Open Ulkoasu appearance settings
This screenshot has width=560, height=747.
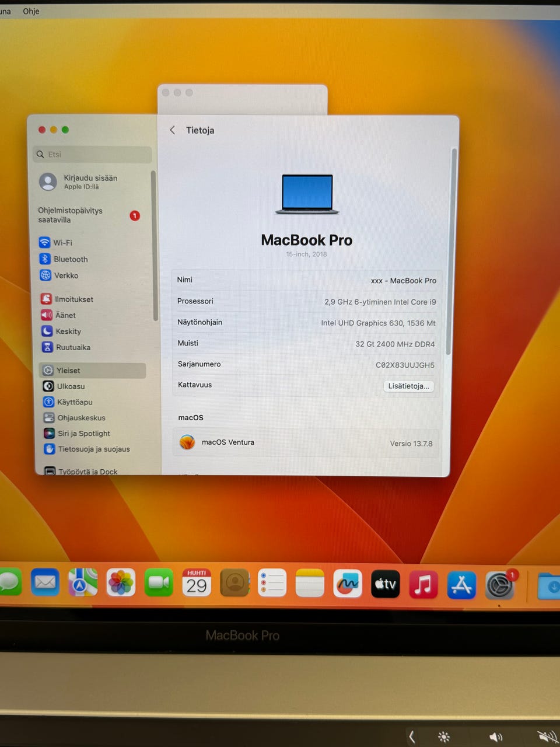tap(64, 386)
